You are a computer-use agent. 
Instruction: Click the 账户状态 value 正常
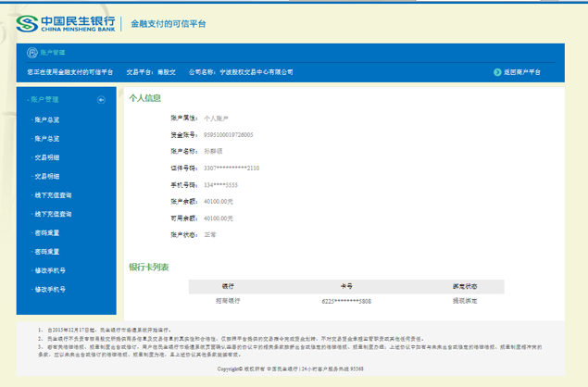[x=210, y=235]
